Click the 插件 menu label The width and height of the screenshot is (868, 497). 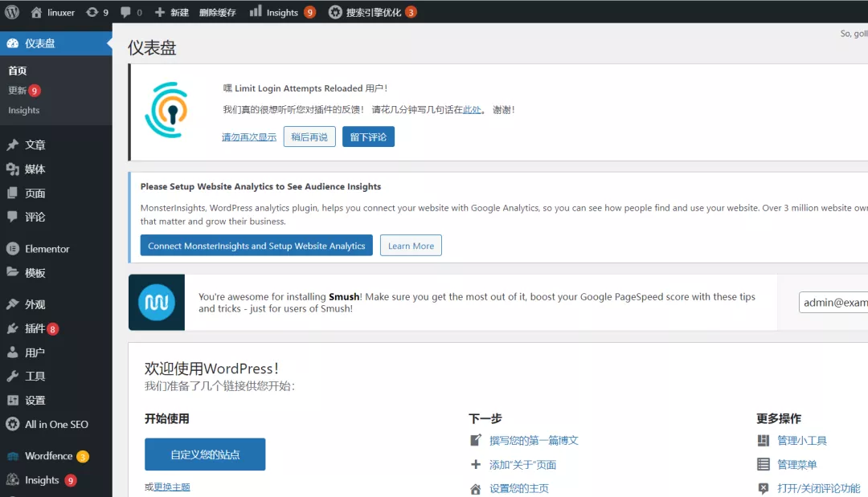coord(35,328)
